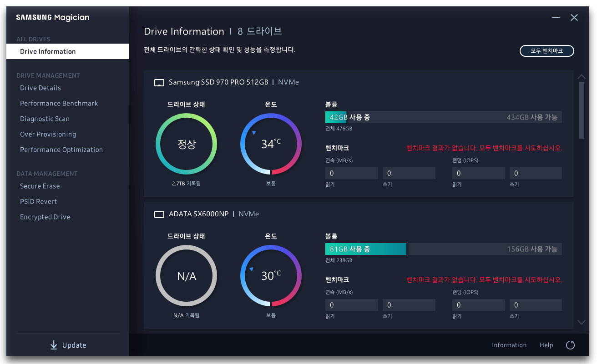
Task: Close the Samsung Magician window
Action: click(574, 18)
